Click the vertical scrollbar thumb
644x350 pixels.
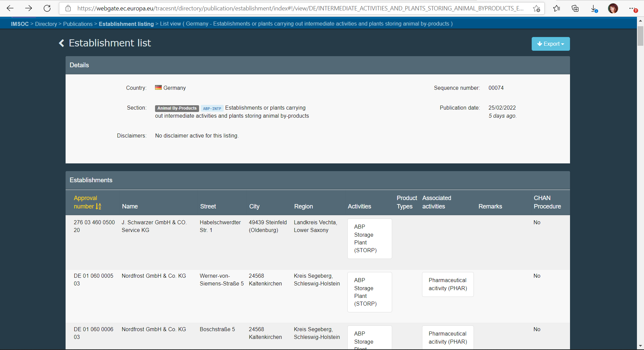click(640, 36)
